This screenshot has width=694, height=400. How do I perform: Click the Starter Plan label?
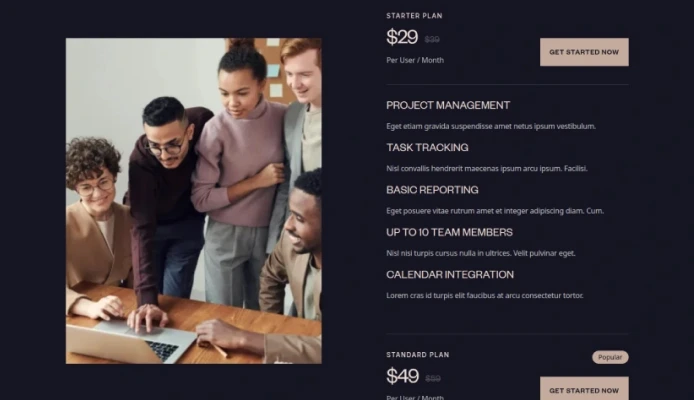tap(414, 16)
